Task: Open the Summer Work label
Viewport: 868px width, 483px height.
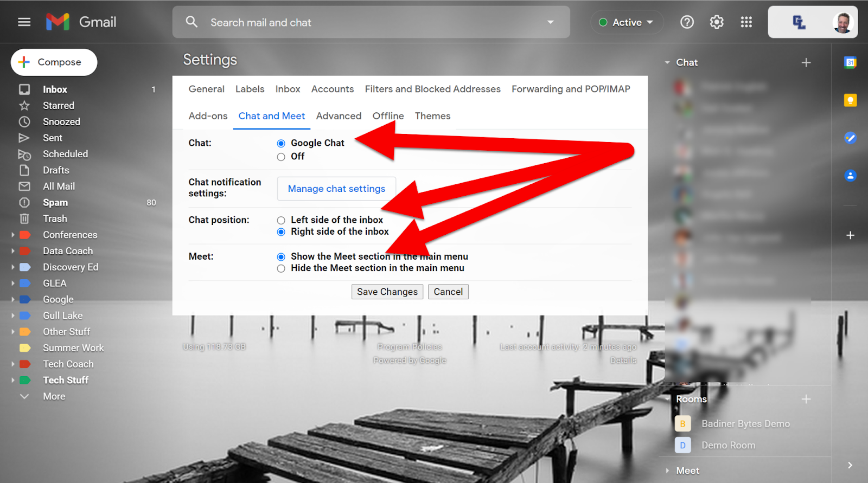Action: coord(73,348)
